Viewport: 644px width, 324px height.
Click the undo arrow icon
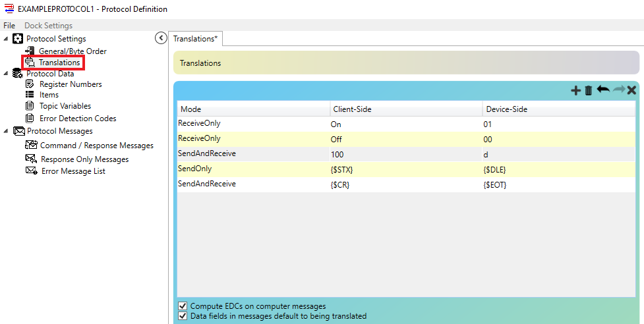click(603, 90)
